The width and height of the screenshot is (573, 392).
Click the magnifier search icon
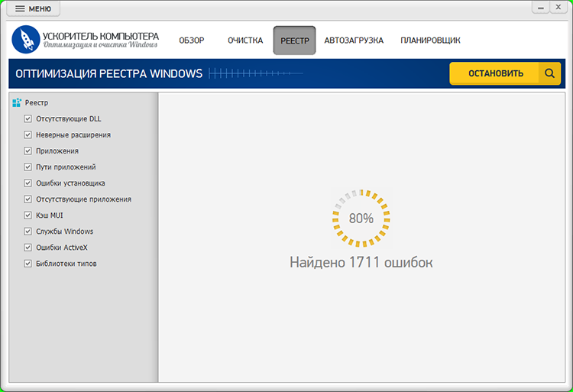[549, 73]
